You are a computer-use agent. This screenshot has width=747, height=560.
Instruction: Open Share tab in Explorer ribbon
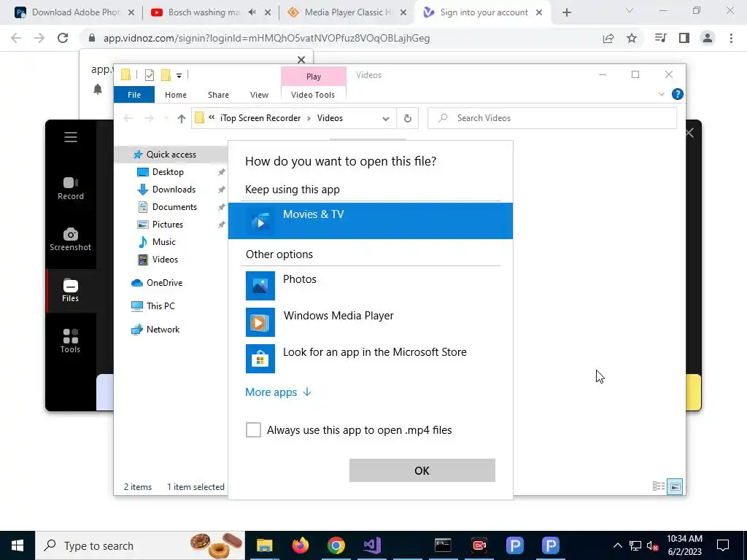coord(218,95)
